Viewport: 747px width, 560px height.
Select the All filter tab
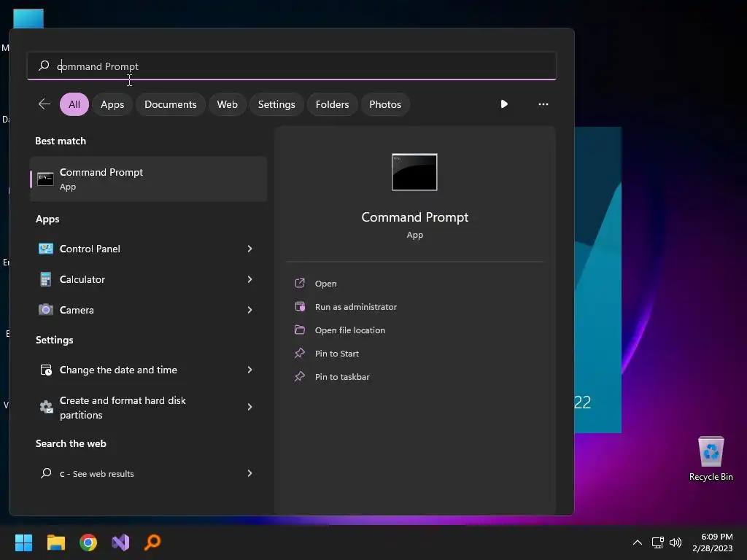[74, 104]
